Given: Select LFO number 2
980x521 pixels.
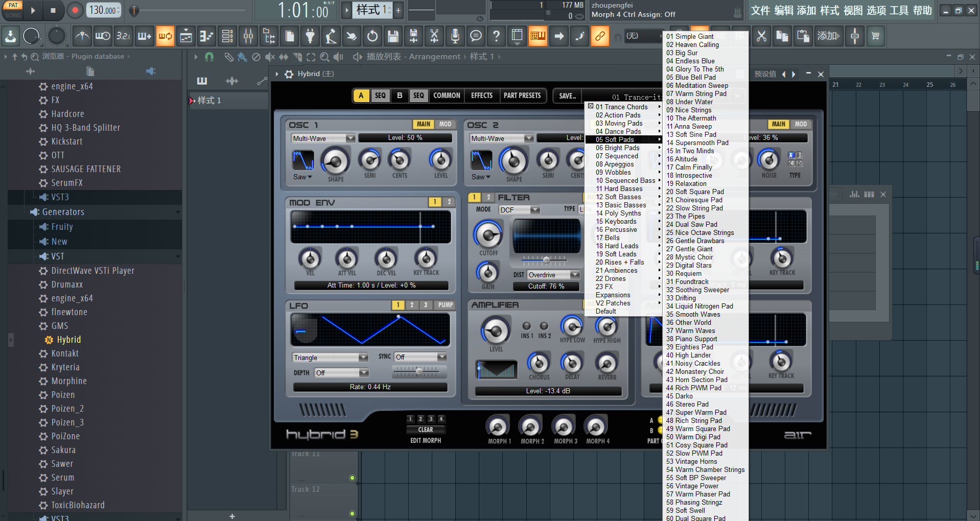Looking at the screenshot, I should [412, 305].
